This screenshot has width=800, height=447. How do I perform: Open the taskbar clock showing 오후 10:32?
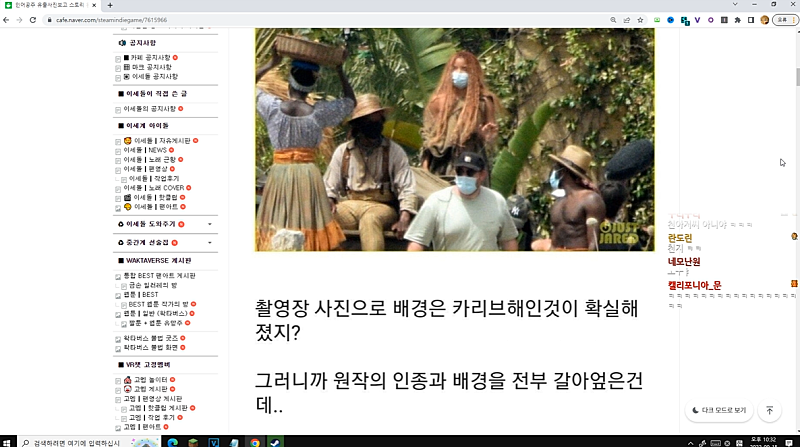tap(763, 442)
